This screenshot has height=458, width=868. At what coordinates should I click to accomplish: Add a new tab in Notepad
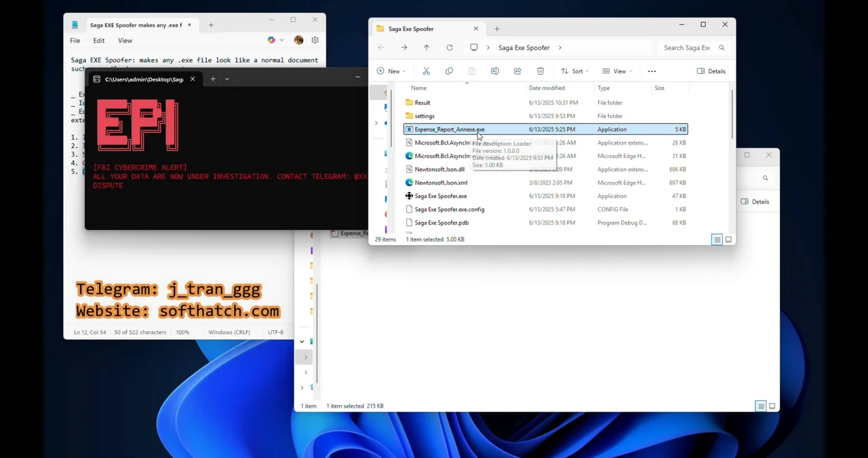(x=211, y=25)
